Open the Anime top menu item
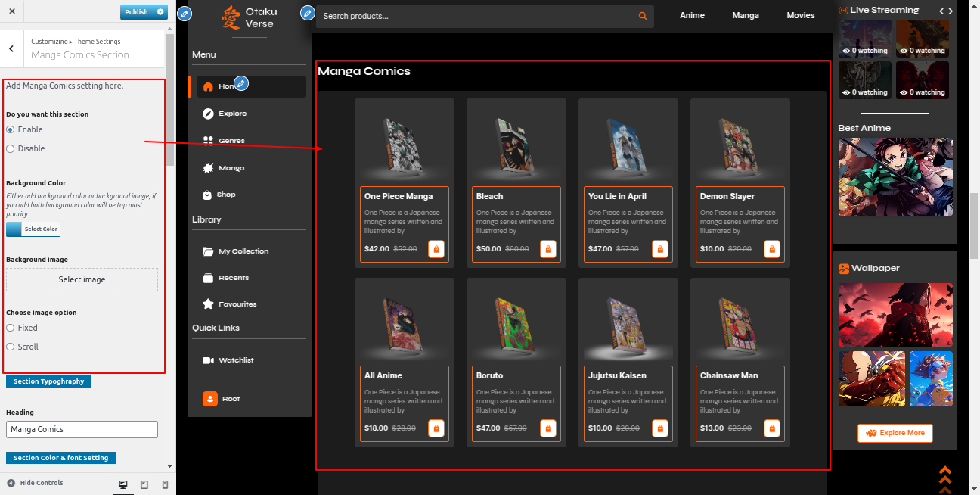This screenshot has height=495, width=980. [692, 15]
